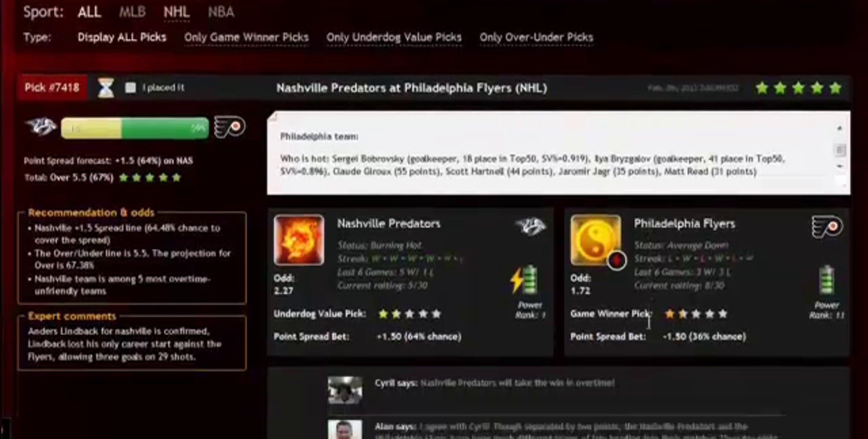This screenshot has width=868, height=439.
Task: Click Philadelphia odd value 1.72
Action: (x=580, y=291)
